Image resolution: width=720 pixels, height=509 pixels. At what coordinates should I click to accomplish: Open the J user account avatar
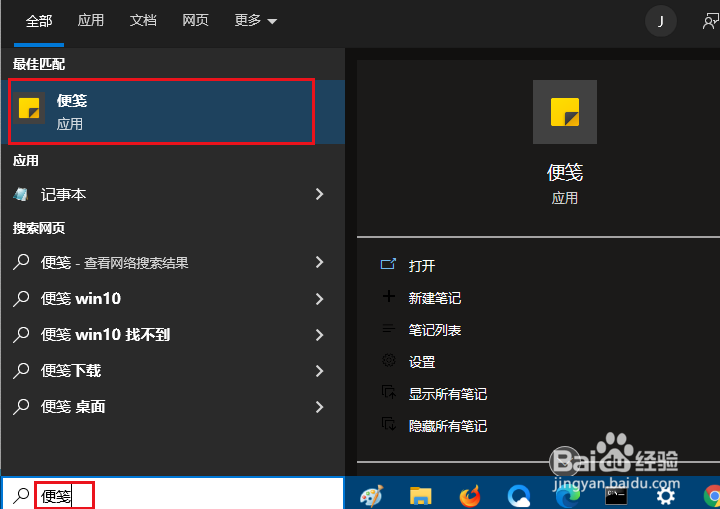660,21
